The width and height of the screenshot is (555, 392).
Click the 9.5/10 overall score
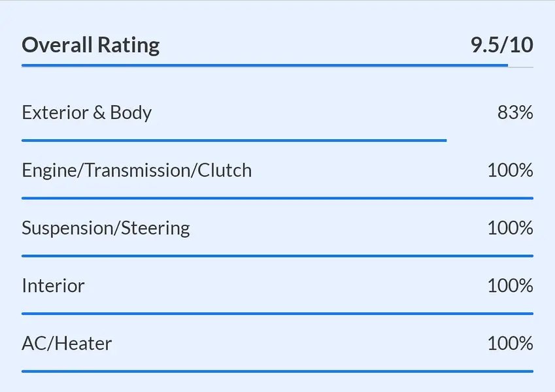tap(501, 45)
